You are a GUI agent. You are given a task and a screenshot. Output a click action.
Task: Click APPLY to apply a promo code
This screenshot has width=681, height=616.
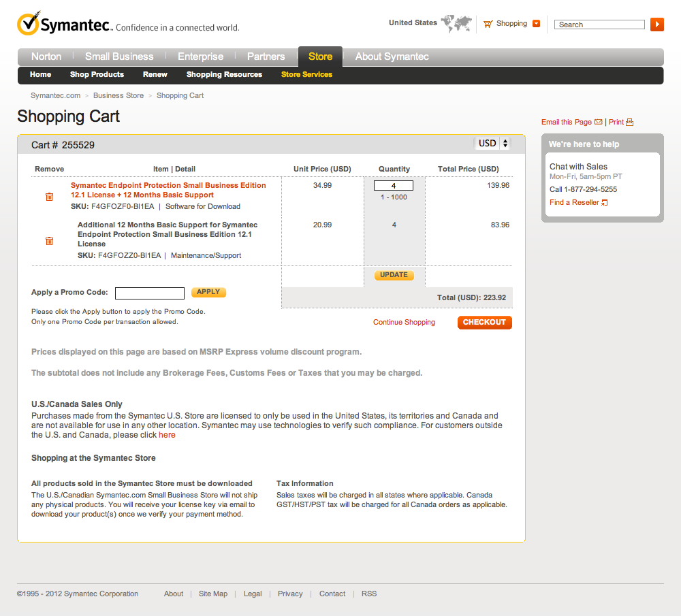point(208,292)
